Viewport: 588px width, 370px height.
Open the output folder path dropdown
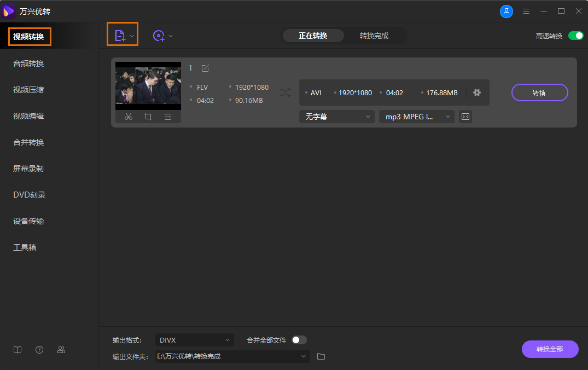(232, 356)
